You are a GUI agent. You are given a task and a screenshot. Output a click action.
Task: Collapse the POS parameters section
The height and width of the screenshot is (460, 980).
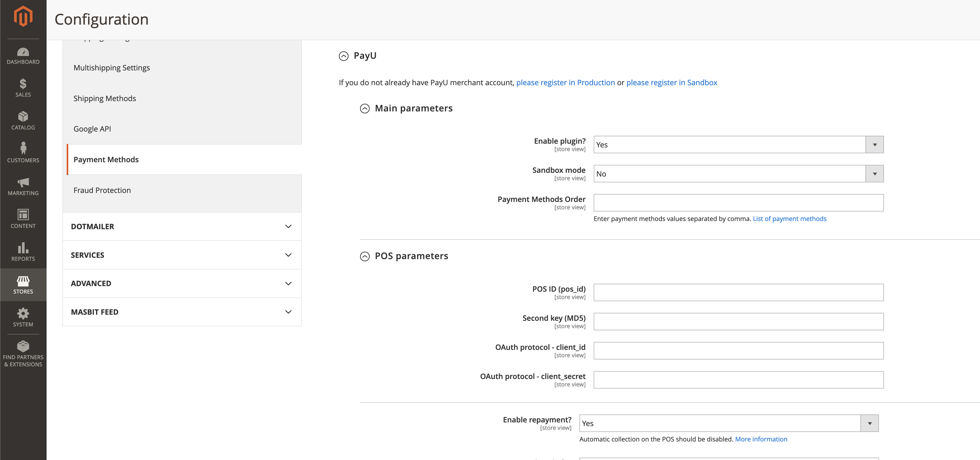click(x=364, y=256)
